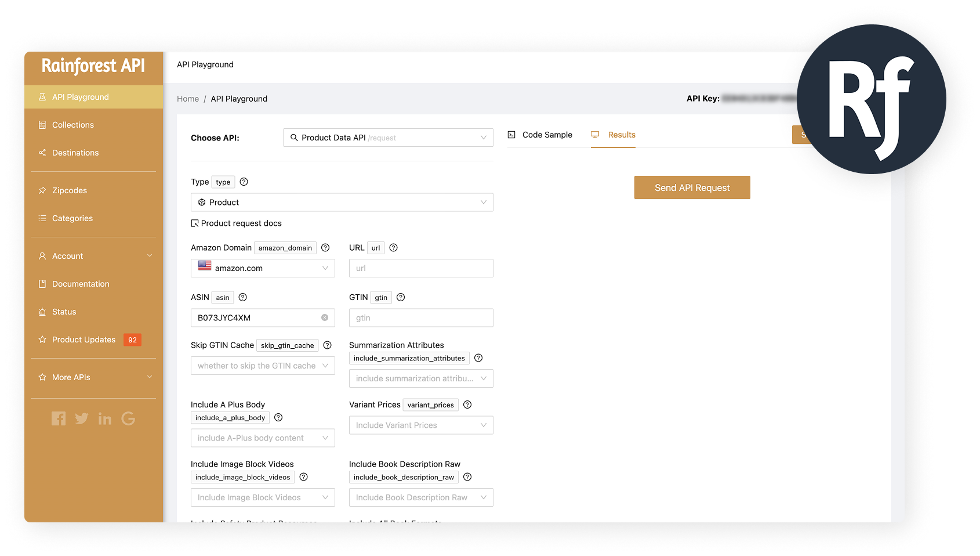This screenshot has height=556, width=980.
Task: Clear the ASIN field value
Action: point(325,317)
